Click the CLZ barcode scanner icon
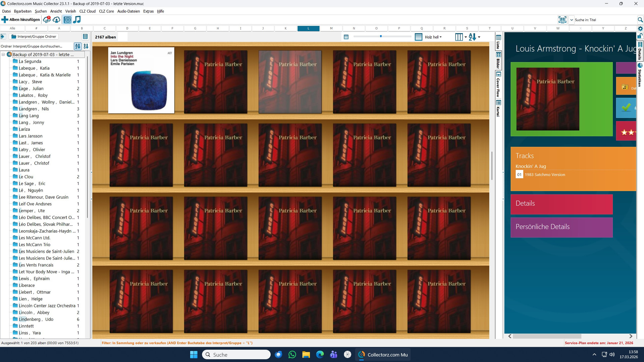 point(562,20)
